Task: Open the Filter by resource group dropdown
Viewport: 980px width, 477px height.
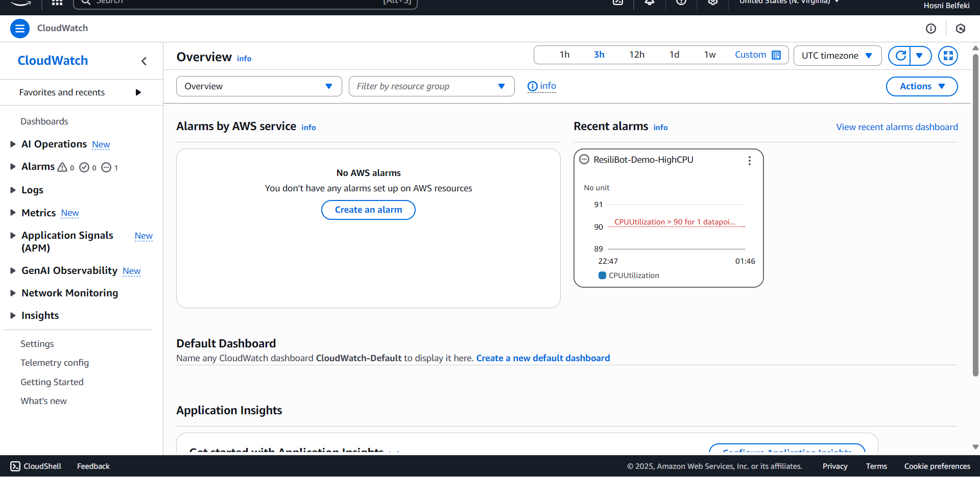Action: pyautogui.click(x=432, y=86)
